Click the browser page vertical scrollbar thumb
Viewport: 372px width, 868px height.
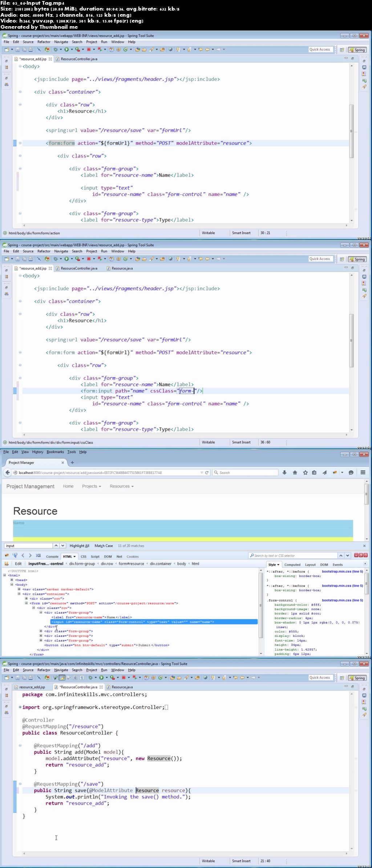367,494
